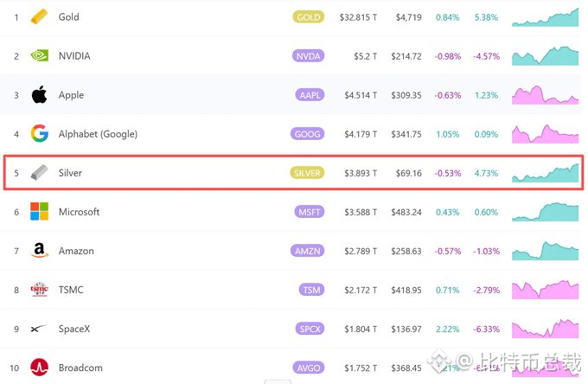
Task: Select TSMC market cap $2.172 T
Action: coord(361,291)
